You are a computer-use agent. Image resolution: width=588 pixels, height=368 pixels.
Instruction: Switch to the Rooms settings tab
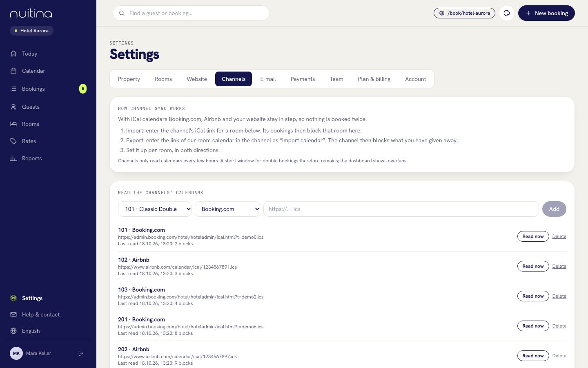point(163,79)
